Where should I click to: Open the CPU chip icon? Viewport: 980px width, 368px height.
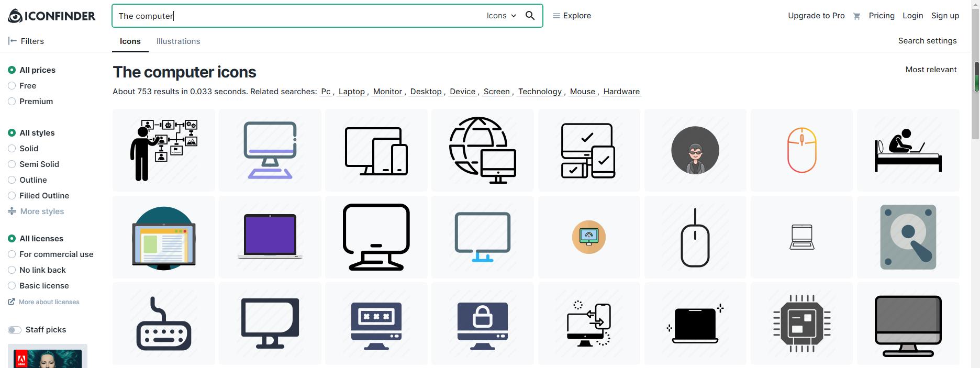click(x=801, y=324)
